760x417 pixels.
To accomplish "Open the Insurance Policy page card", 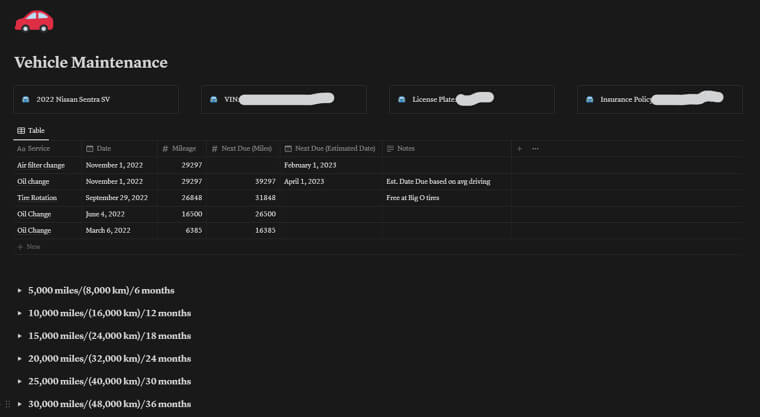I will [660, 99].
